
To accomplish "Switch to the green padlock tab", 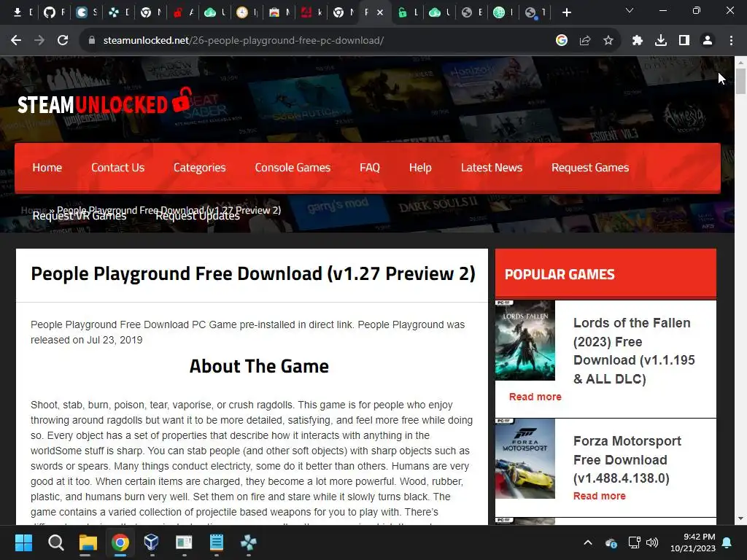I will tap(403, 13).
